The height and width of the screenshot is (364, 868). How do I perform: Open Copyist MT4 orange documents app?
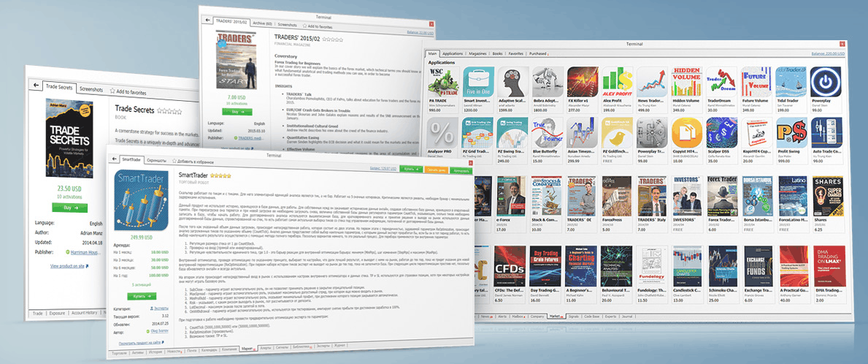tap(686, 132)
